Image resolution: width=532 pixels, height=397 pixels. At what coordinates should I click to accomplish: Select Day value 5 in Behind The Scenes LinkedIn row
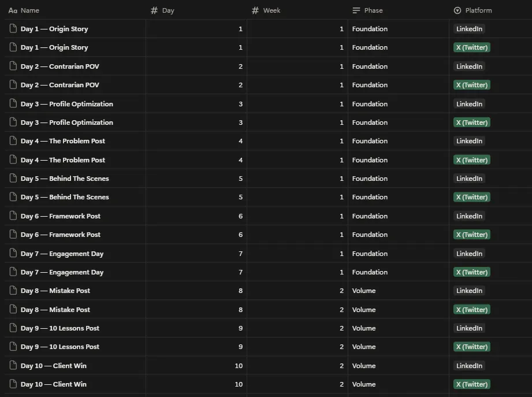[240, 179]
